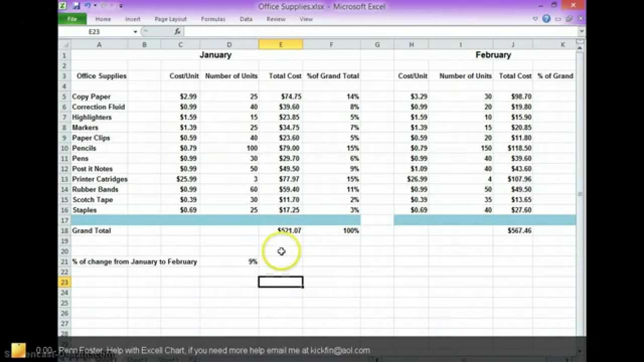Click the workbook Minimize Window icon
The width and height of the screenshot is (644, 362).
(558, 19)
